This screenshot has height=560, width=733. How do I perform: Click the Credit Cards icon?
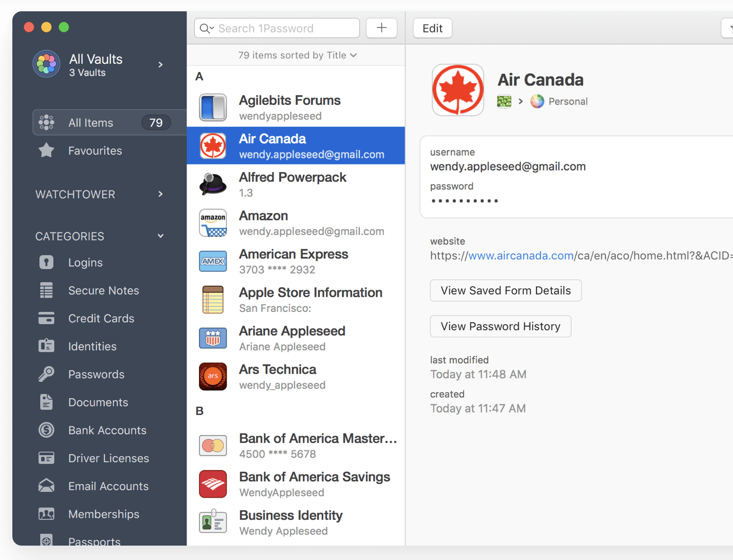tap(46, 318)
